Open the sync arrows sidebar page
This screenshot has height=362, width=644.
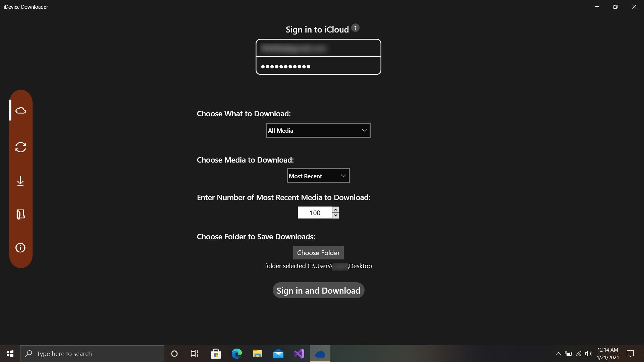pyautogui.click(x=20, y=147)
